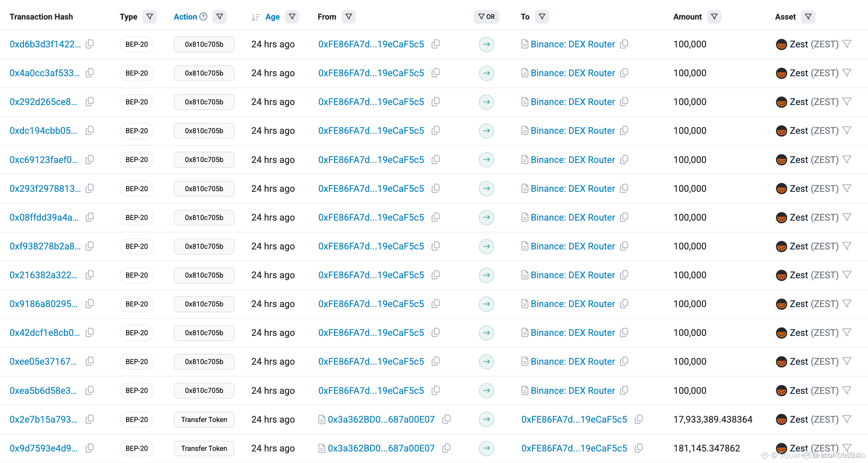Copy Binance DEX Router address in 0x216382a322 row
The width and height of the screenshot is (868, 463).
click(x=624, y=275)
